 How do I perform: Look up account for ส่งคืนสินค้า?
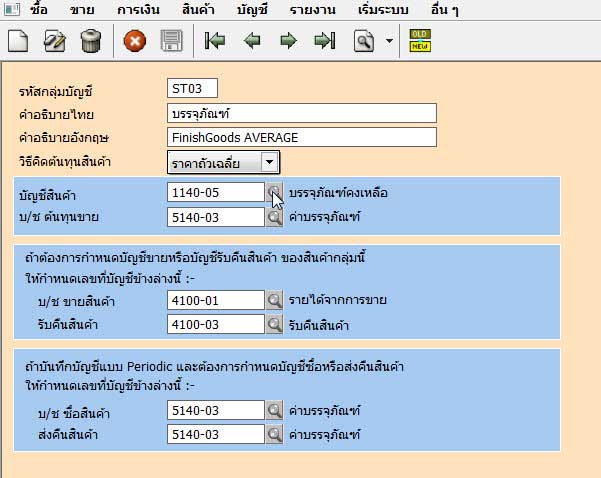274,434
